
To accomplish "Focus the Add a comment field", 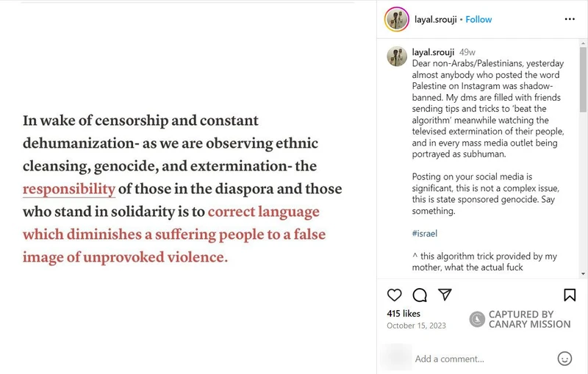I will point(478,359).
